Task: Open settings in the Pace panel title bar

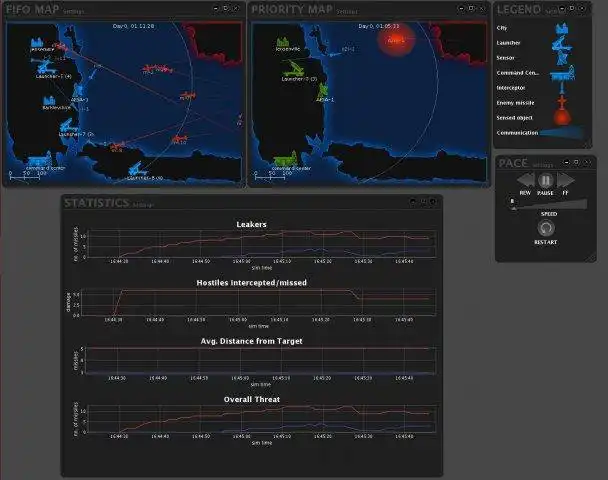Action: (x=543, y=166)
